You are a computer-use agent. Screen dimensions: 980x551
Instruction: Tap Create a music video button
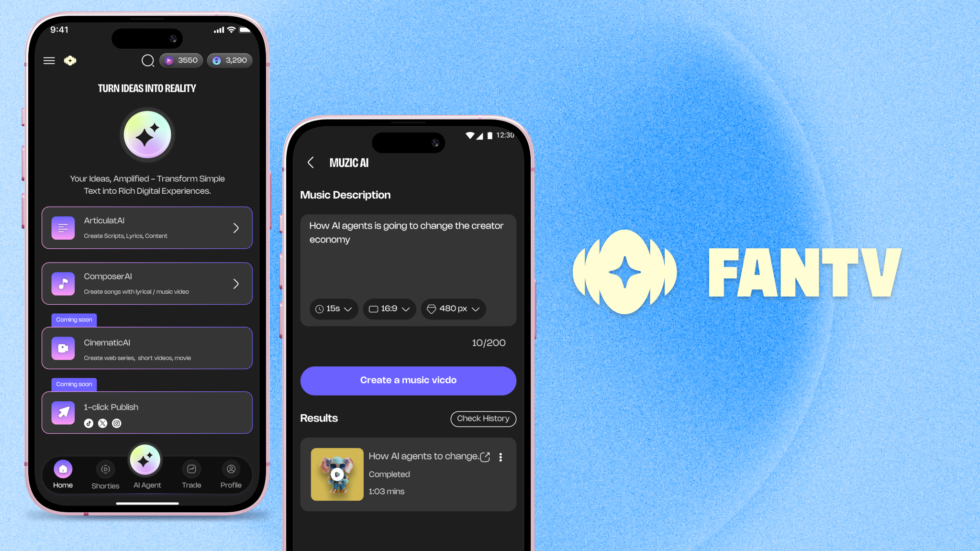[x=408, y=380]
